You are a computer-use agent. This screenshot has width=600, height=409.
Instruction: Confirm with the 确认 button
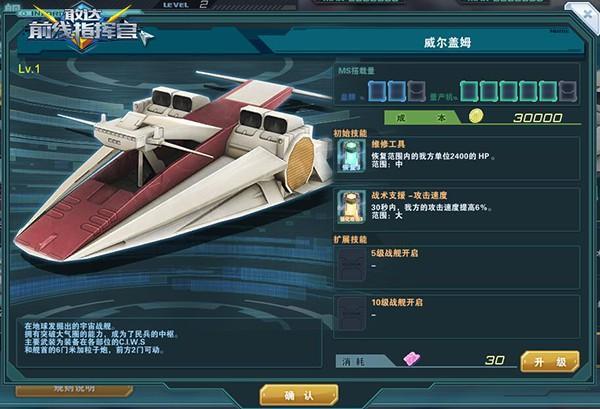coord(299,395)
